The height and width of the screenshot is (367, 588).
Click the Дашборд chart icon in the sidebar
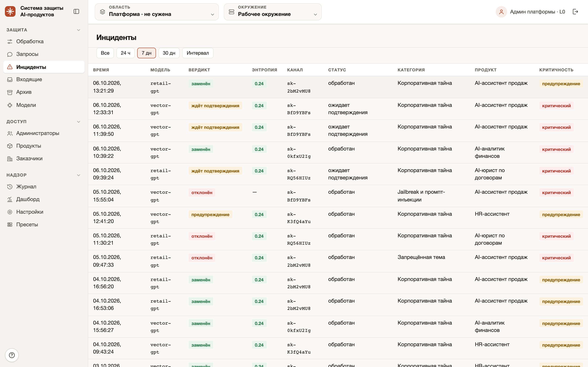coord(10,199)
